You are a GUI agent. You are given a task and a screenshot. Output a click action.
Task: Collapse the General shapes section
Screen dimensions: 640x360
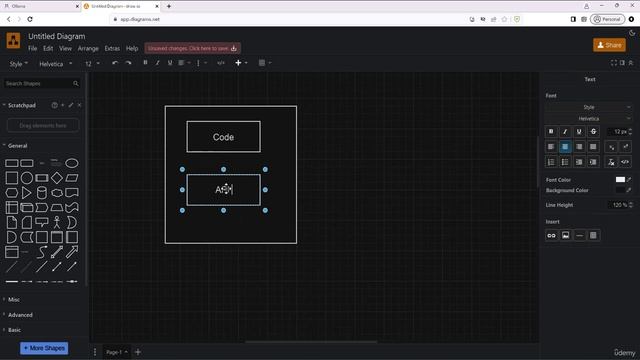[x=17, y=146]
